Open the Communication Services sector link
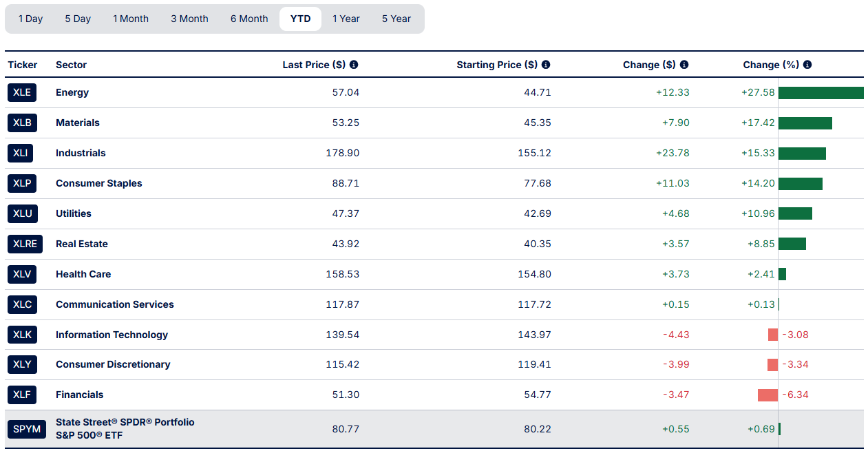Viewport: 868px width, 451px height. click(115, 304)
